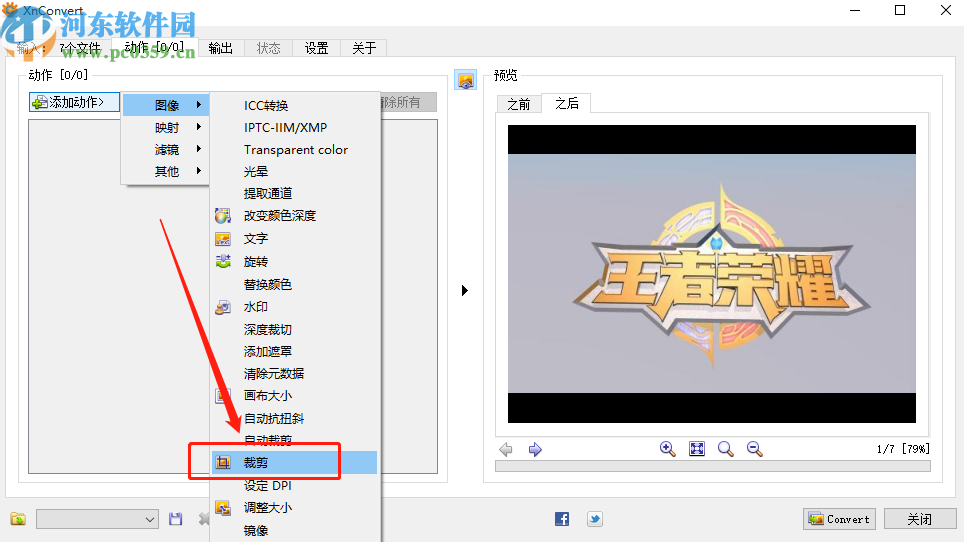Viewport: 964px width, 542px height.
Task: Show the 之后 preview tab
Action: pos(567,103)
